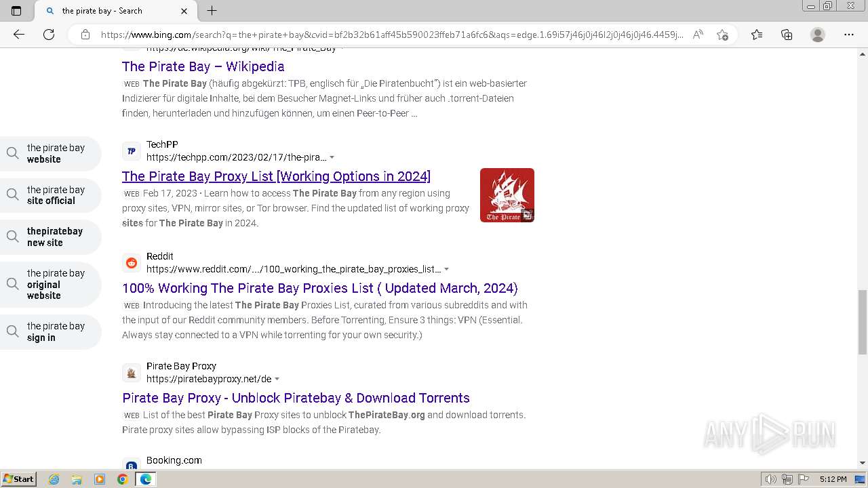868x488 pixels.
Task: Open the Read aloud icon
Action: [698, 35]
